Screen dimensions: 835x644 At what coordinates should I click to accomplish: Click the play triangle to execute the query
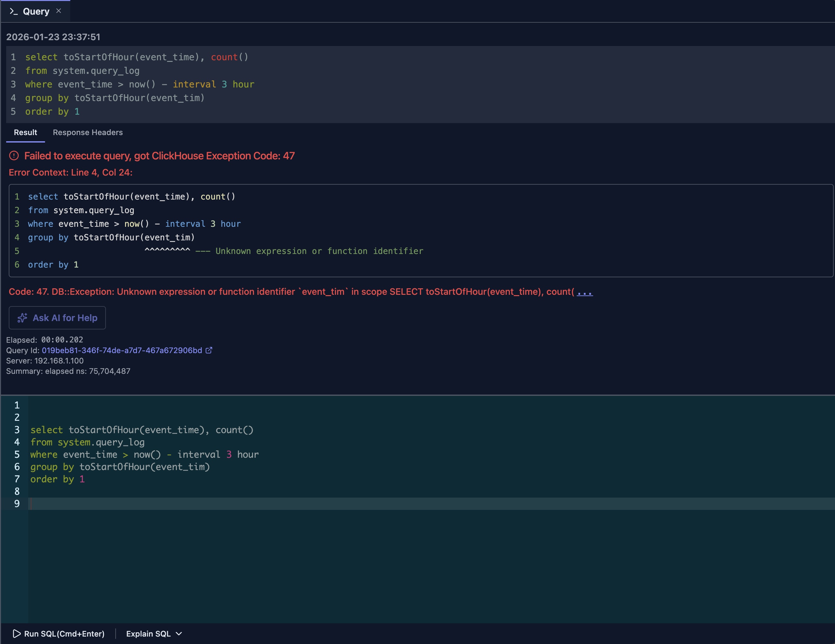pos(16,634)
